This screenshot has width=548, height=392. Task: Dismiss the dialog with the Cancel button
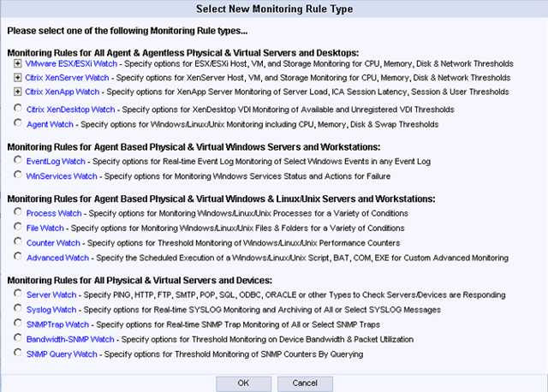coord(305,383)
